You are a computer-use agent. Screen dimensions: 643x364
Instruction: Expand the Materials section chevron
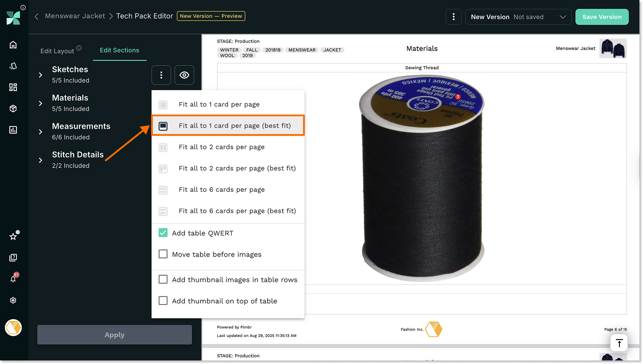(40, 103)
